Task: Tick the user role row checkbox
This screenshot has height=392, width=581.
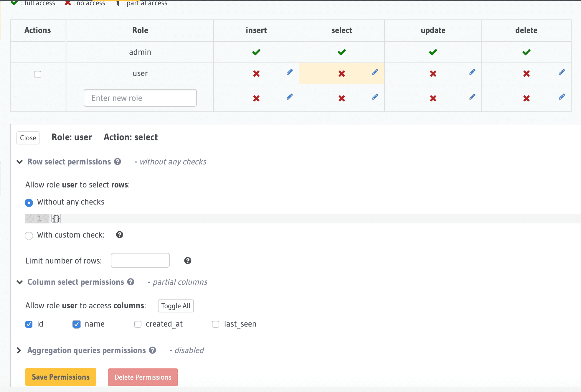Action: tap(38, 74)
